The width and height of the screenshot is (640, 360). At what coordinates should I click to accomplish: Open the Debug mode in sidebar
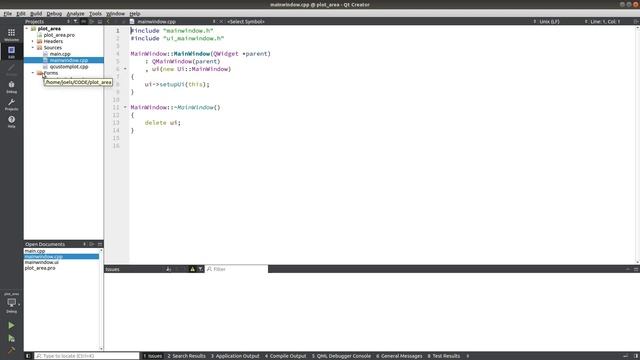(x=11, y=87)
